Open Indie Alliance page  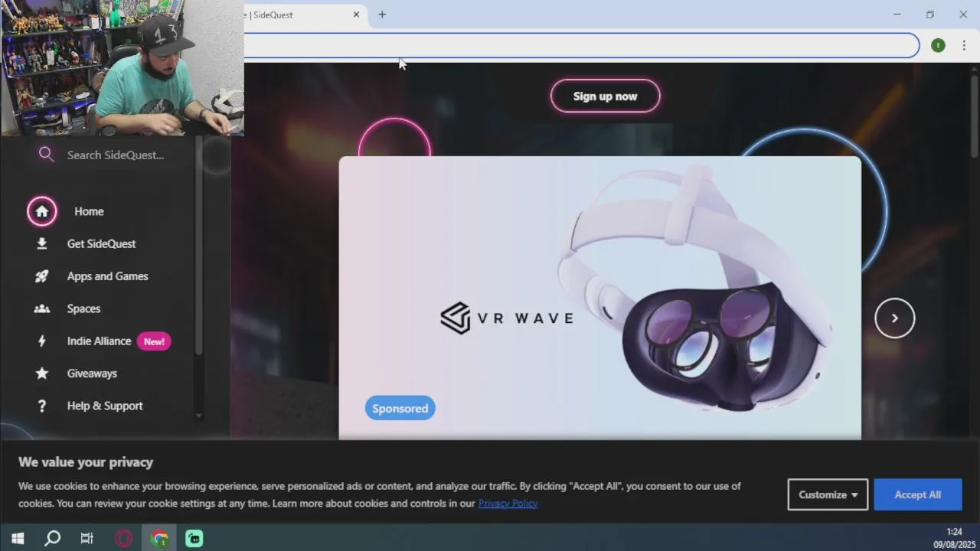tap(99, 341)
